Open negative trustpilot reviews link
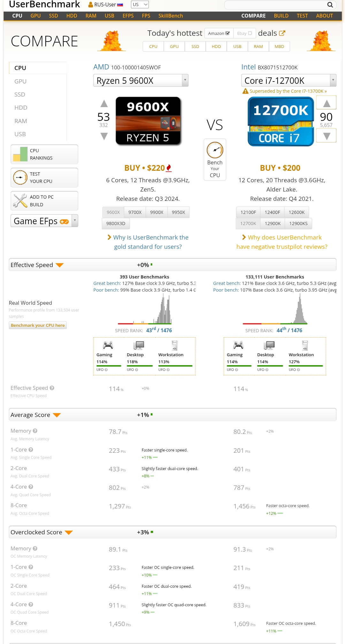This screenshot has height=644, width=345. pyautogui.click(x=282, y=242)
